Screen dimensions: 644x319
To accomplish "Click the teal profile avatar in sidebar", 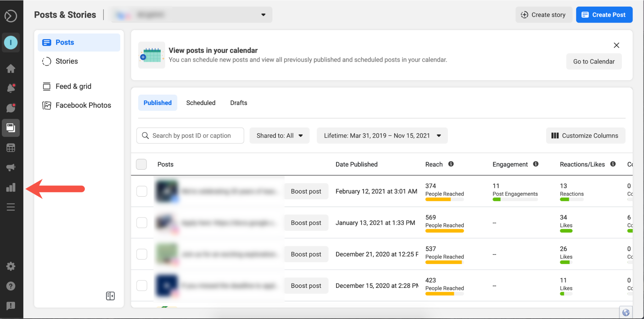I will pyautogui.click(x=11, y=42).
